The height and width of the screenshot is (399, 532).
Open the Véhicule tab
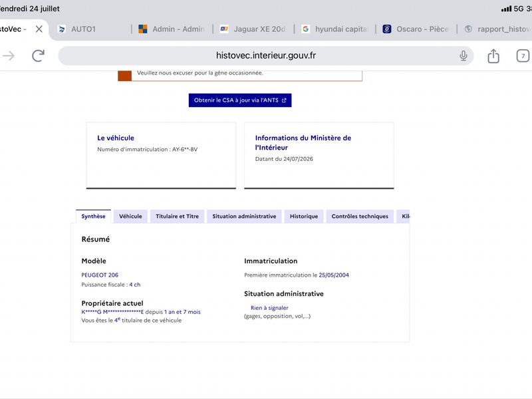130,216
